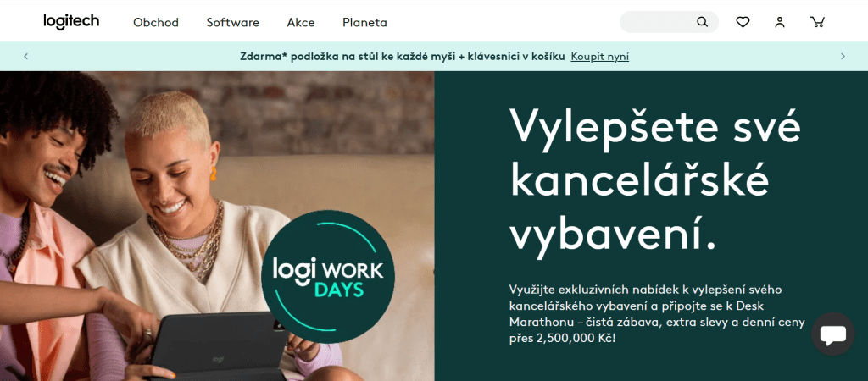Click the magnifier search icon

click(702, 22)
